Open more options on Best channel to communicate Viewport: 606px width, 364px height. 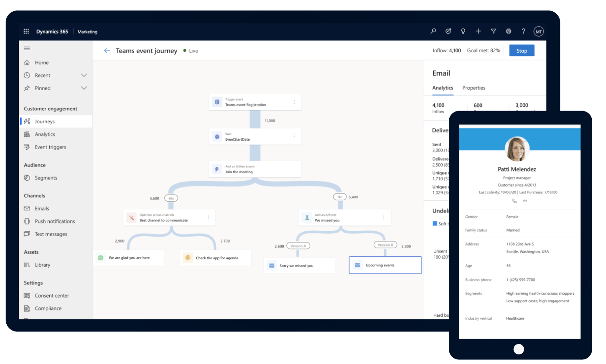click(x=208, y=217)
